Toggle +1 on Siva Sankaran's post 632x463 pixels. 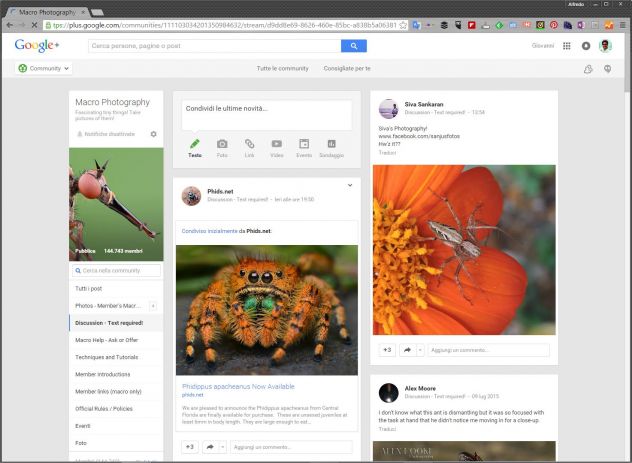click(387, 350)
